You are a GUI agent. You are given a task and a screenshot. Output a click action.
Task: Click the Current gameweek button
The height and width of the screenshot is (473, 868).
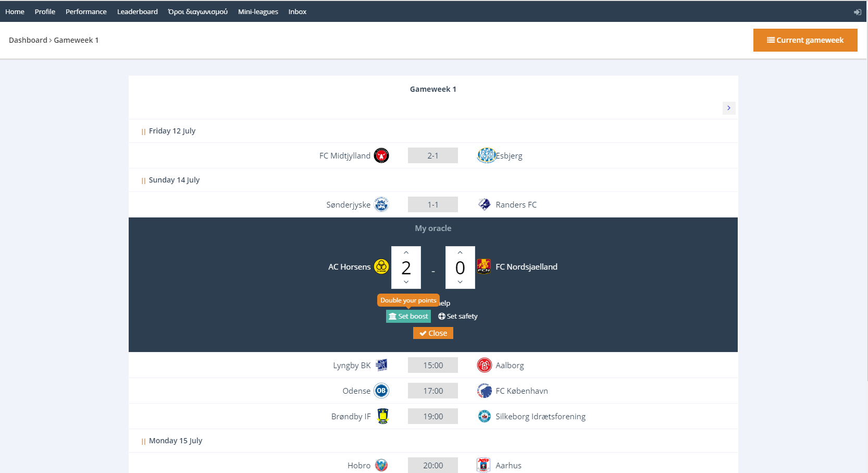tap(805, 40)
